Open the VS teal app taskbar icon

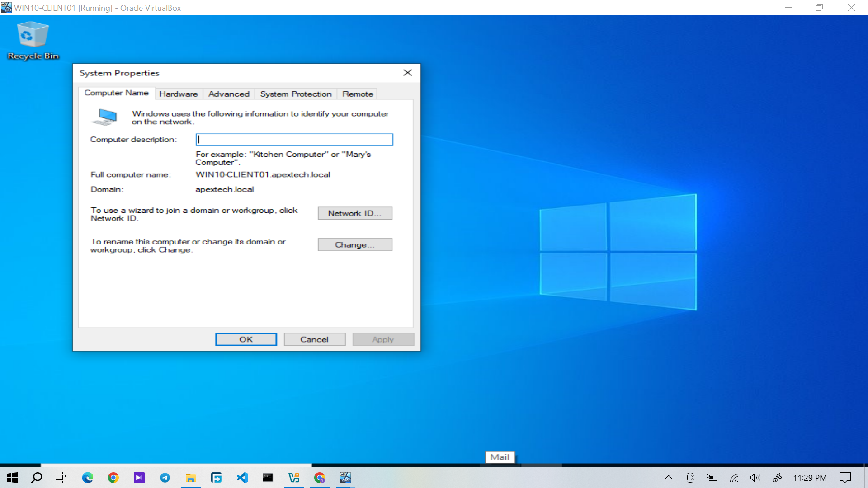click(294, 478)
